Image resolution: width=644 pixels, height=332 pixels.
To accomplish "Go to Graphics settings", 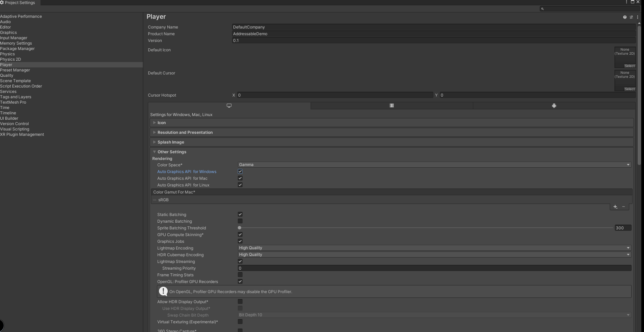I will (x=8, y=33).
